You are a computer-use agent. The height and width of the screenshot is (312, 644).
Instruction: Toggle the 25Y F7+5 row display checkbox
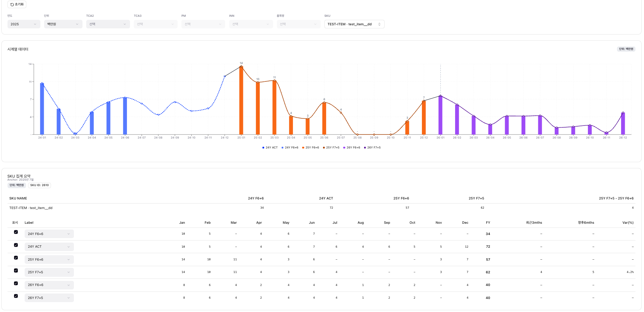[16, 271]
